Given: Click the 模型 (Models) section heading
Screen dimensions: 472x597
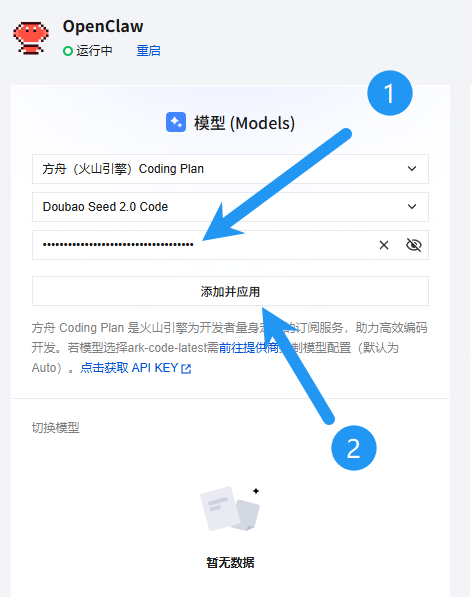Looking at the screenshot, I should pos(244,123).
